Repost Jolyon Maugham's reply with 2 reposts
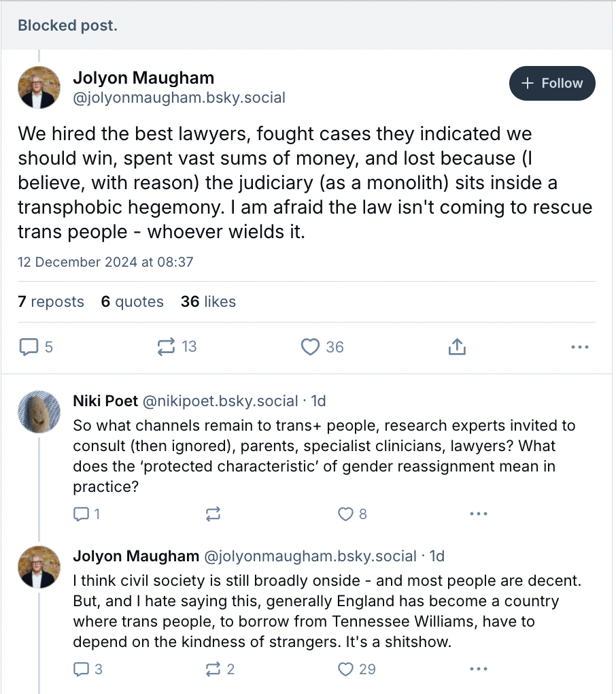 [213, 669]
